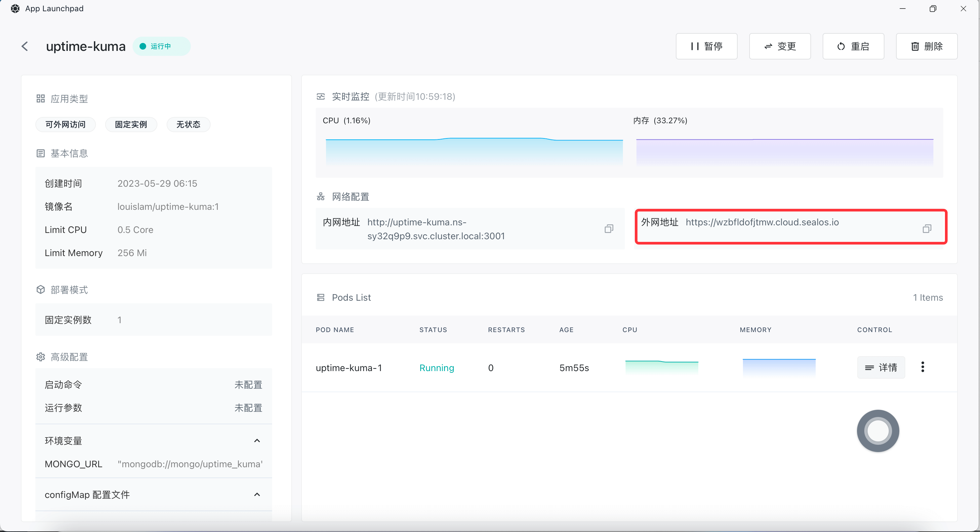Screen dimensions: 980x532
Task: Click the memory usage monitoring chart
Action: (x=785, y=151)
